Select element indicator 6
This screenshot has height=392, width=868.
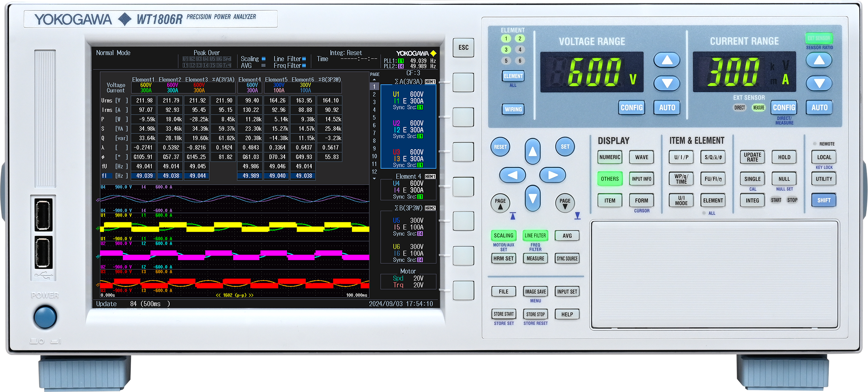point(520,61)
